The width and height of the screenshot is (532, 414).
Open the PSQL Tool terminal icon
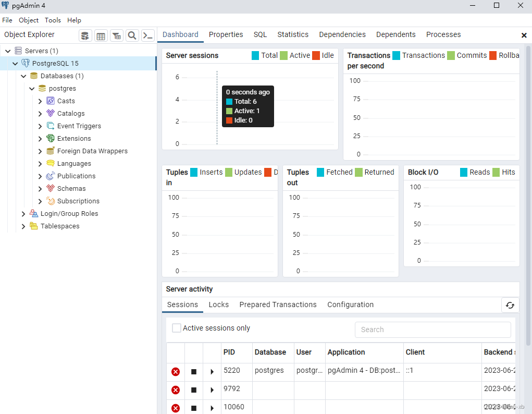[148, 35]
